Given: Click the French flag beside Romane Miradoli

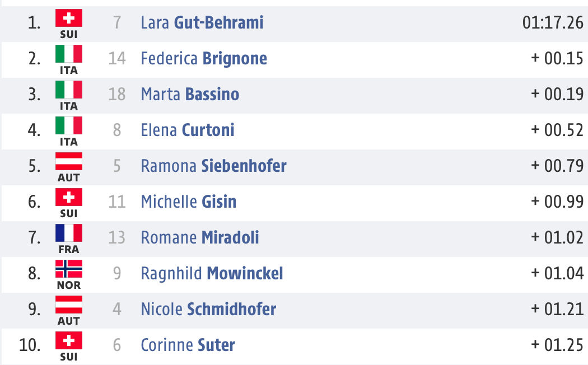Looking at the screenshot, I should click(x=69, y=233).
